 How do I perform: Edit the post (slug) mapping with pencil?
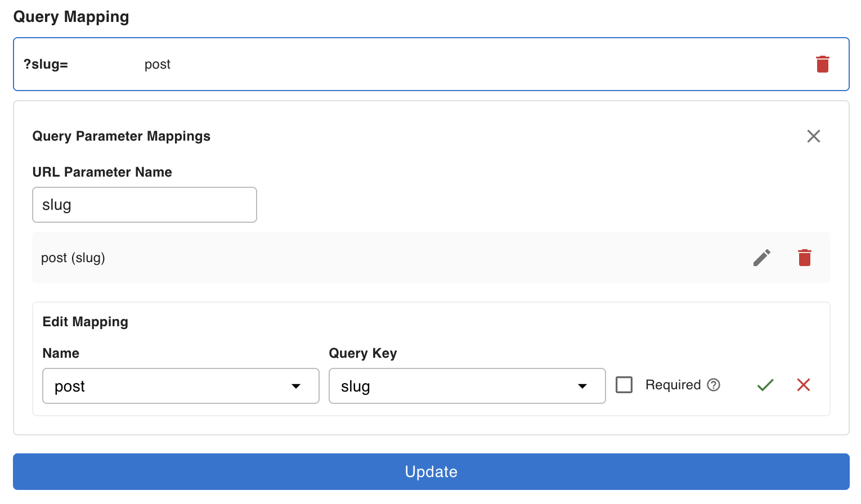pyautogui.click(x=761, y=258)
